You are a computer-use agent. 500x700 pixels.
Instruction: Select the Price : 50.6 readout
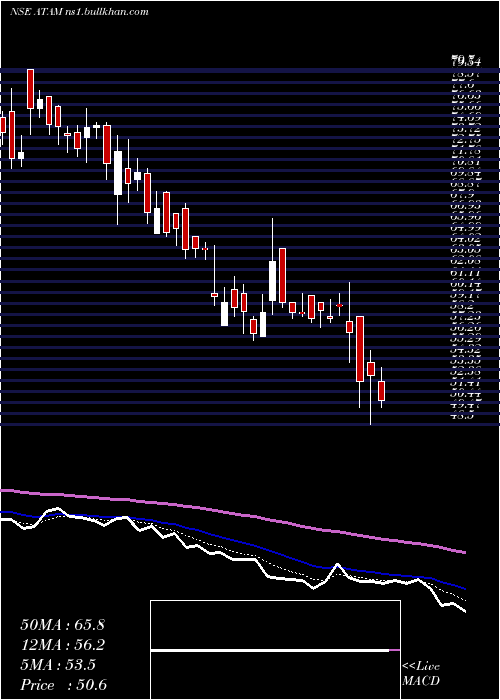click(x=63, y=685)
